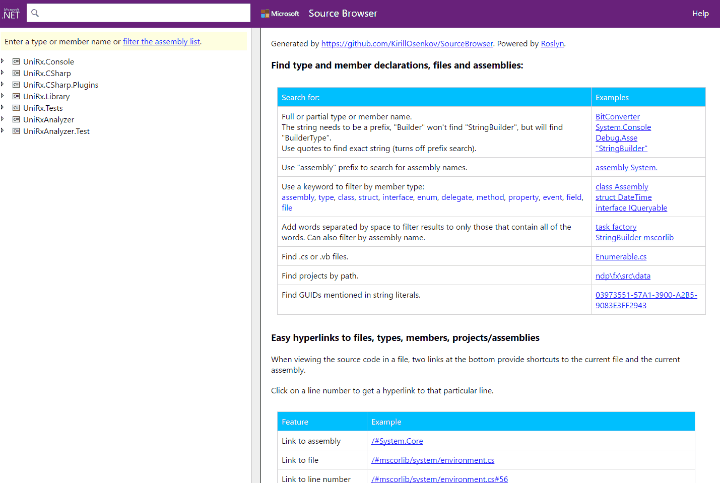Click the 'class Assembly' example link
Viewport: 720px width, 483px height.
click(x=622, y=186)
